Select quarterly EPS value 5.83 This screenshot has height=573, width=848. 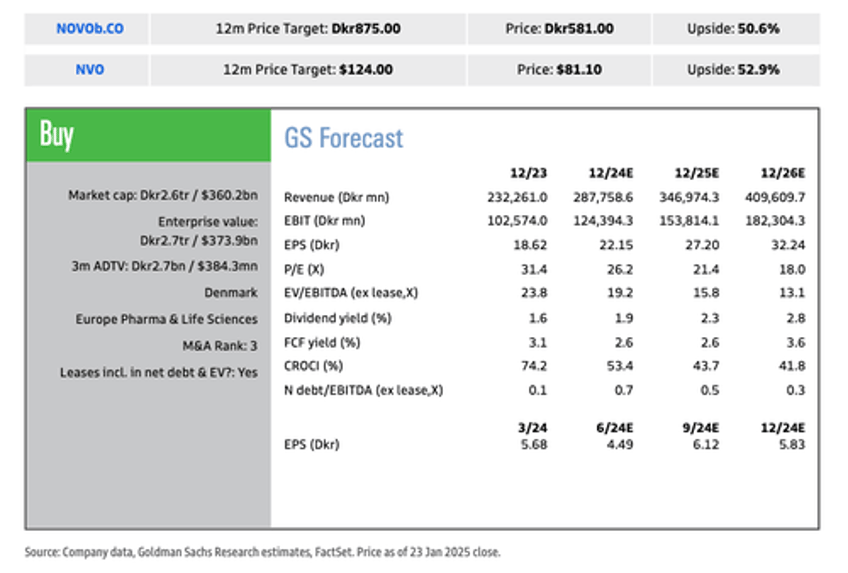[x=792, y=445]
